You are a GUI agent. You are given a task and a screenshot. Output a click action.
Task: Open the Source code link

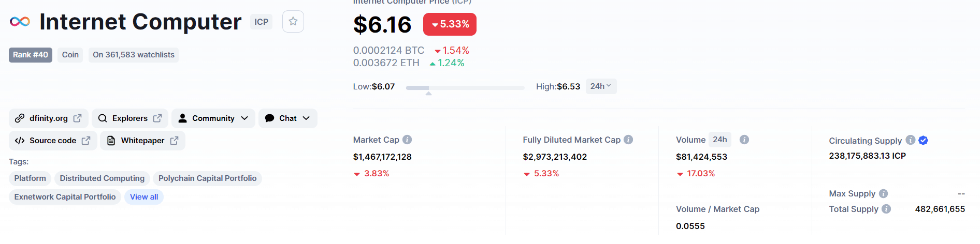point(53,141)
